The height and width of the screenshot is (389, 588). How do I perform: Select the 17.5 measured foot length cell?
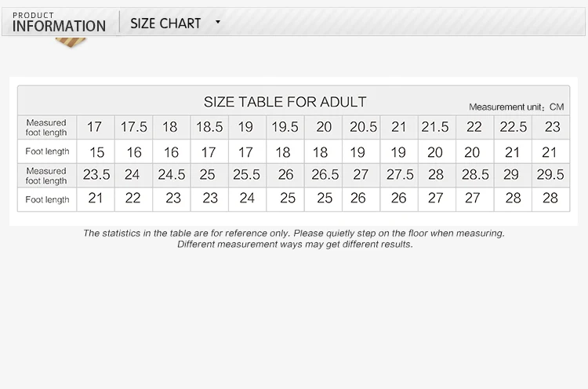[x=133, y=127]
